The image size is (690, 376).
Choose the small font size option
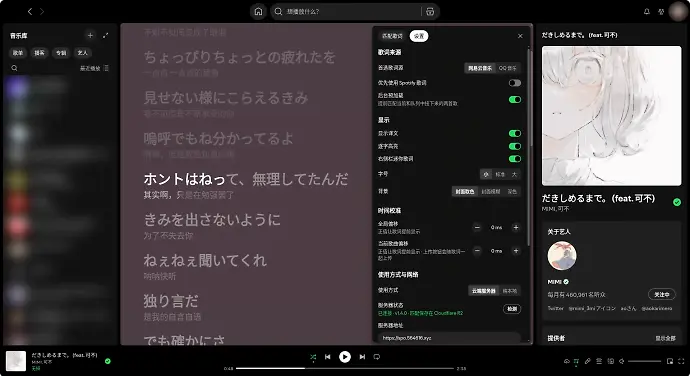coord(486,174)
